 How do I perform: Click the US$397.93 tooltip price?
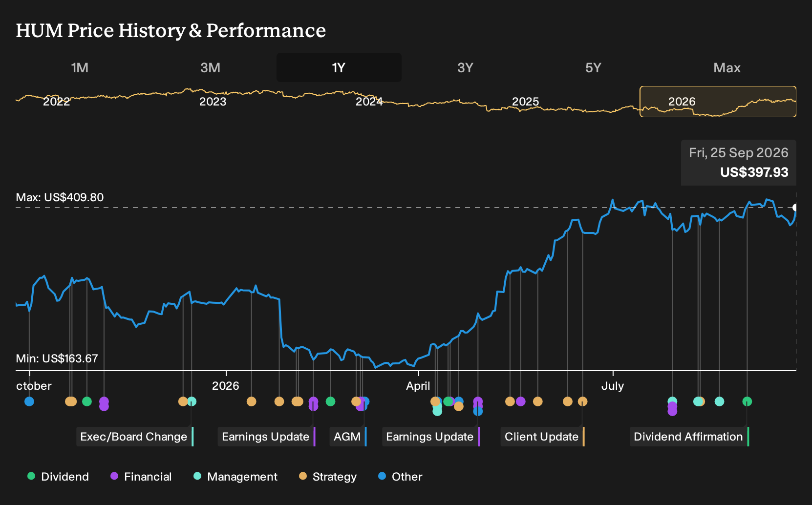tap(754, 172)
